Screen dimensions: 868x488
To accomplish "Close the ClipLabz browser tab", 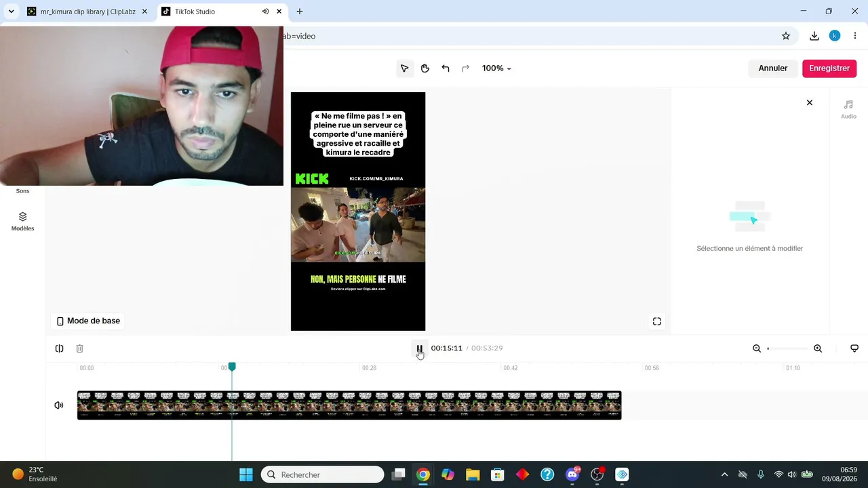I will (144, 12).
